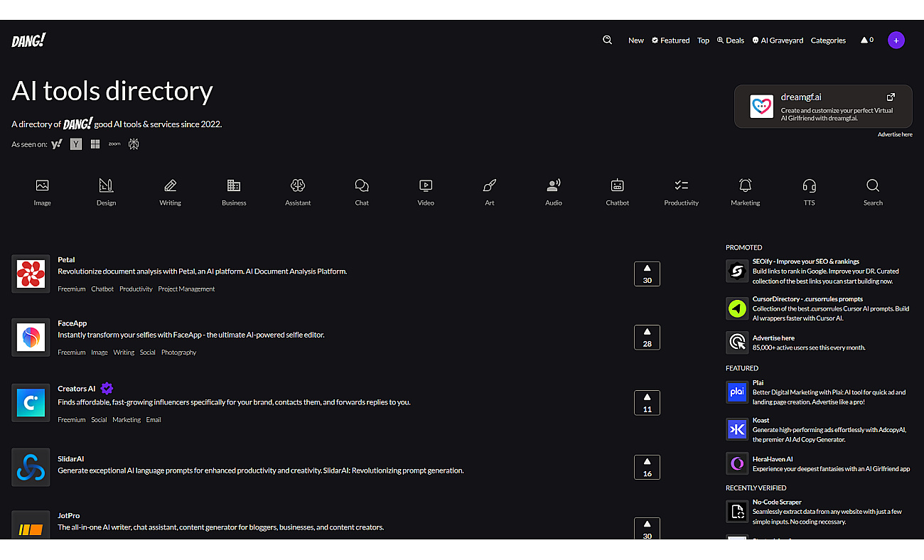Click the Project Management tag under Petal
The width and height of the screenshot is (924, 560).
click(x=186, y=289)
